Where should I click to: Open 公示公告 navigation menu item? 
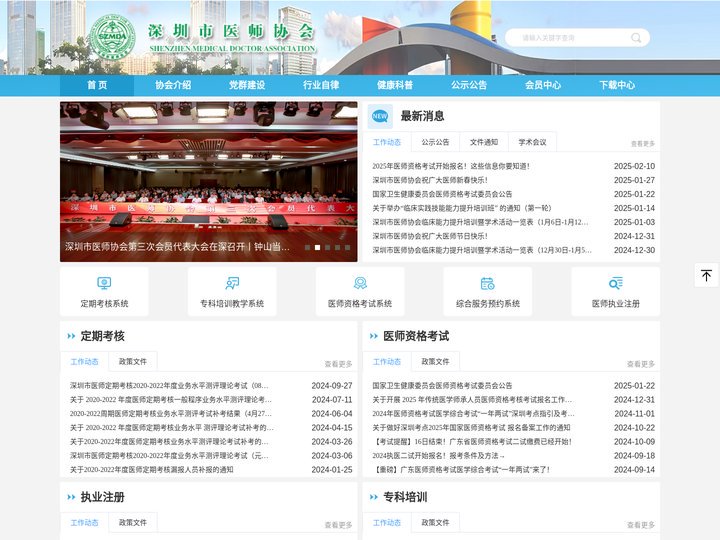(469, 85)
